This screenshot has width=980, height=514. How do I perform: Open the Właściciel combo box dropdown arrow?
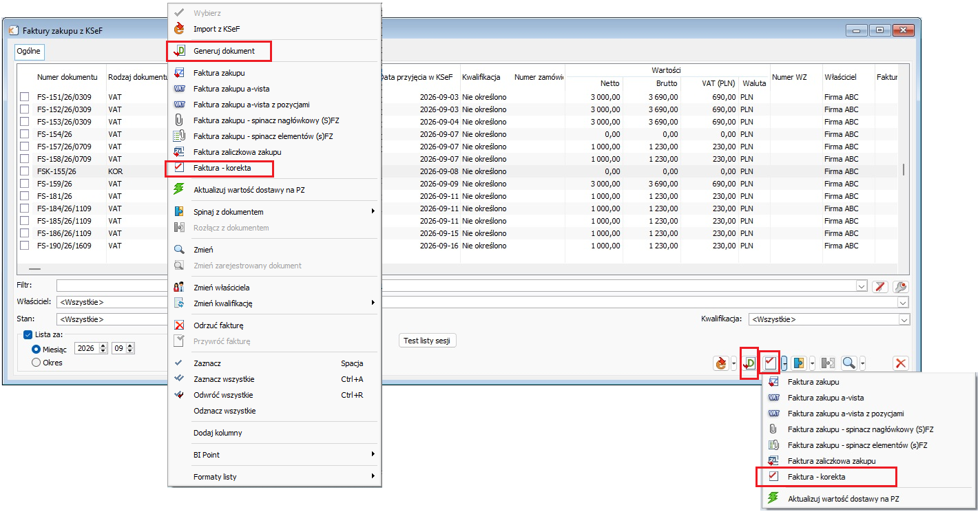pos(904,302)
